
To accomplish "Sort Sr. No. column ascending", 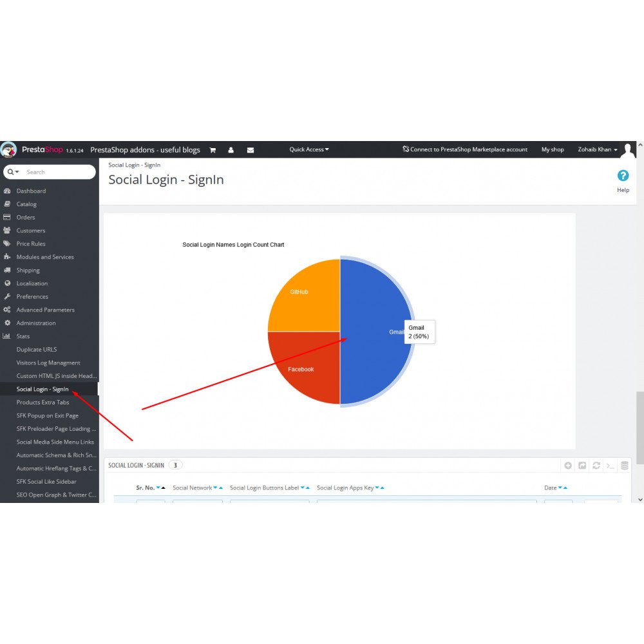I will (x=163, y=488).
